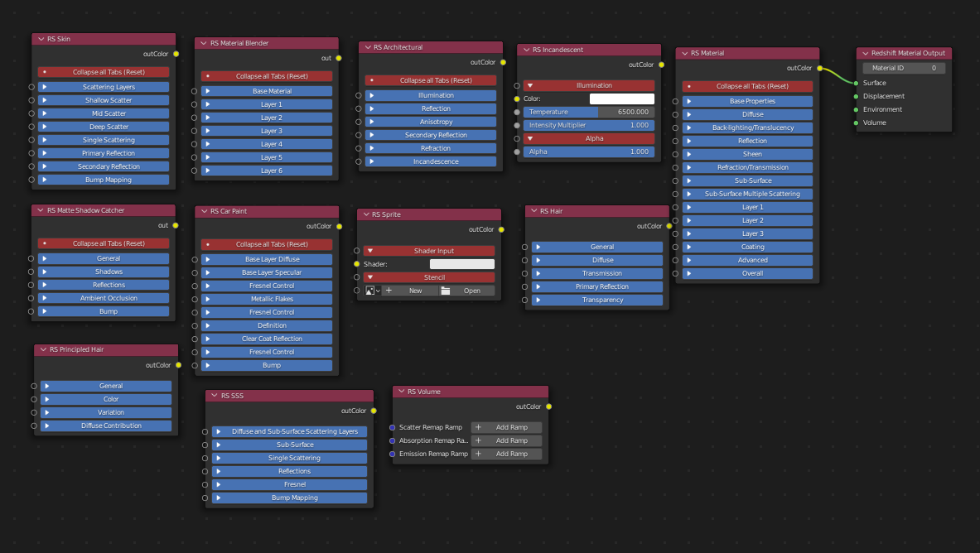980x553 pixels.
Task: Open the white Color swatch in RS Incandescent
Action: [622, 99]
